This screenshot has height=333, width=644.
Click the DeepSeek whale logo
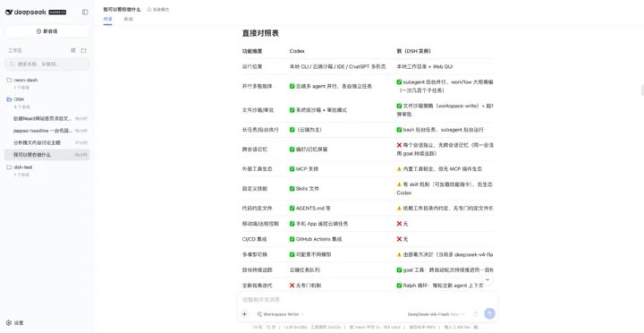coord(9,13)
